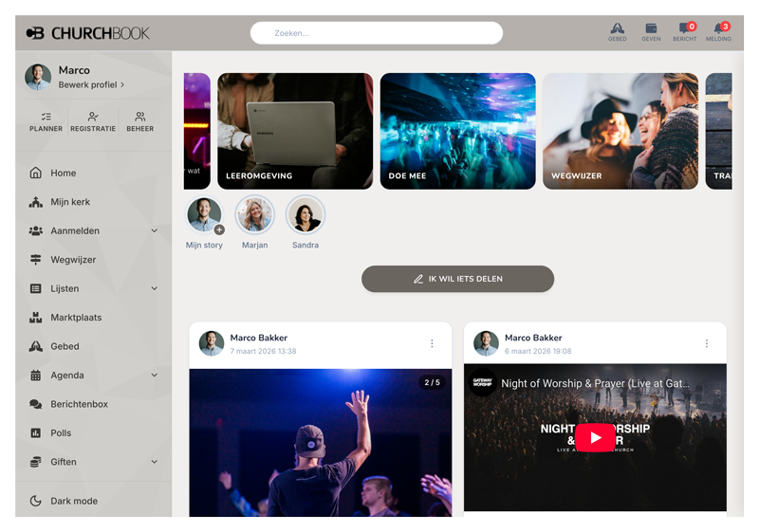Viewport: 759px width, 532px height.
Task: Open Melding notifications bell
Action: 718,31
